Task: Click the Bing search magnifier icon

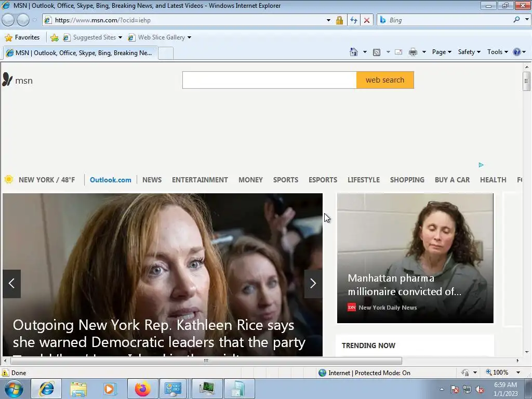Action: coord(516,20)
